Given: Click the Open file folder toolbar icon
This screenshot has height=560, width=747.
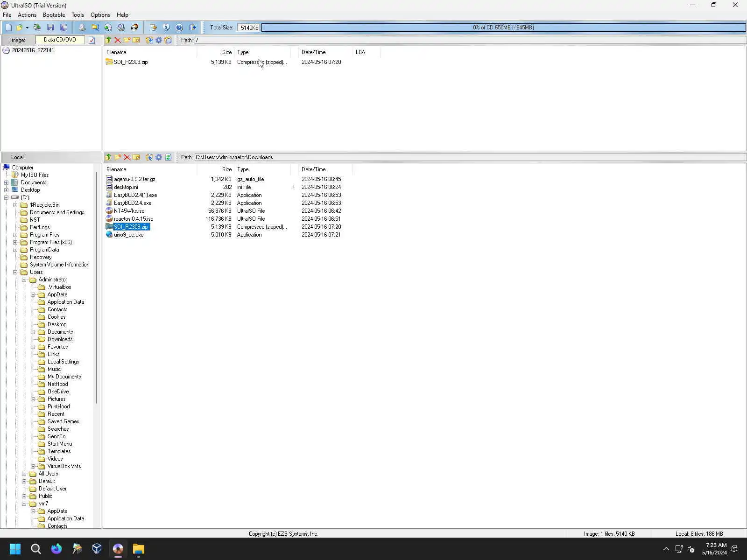Looking at the screenshot, I should [x=19, y=28].
